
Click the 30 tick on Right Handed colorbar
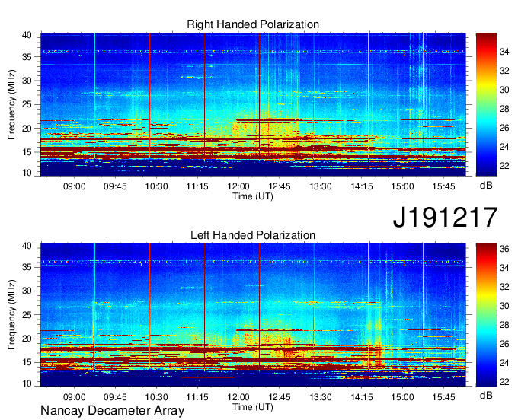[504, 90]
